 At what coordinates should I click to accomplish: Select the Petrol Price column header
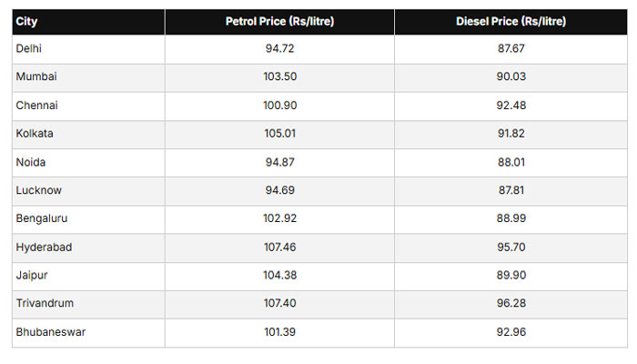[x=279, y=21]
